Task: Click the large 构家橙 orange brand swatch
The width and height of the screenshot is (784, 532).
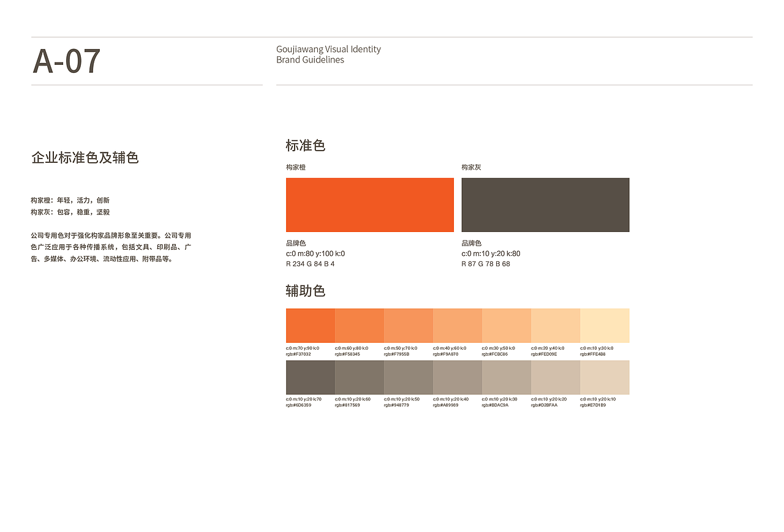Action: coord(370,205)
